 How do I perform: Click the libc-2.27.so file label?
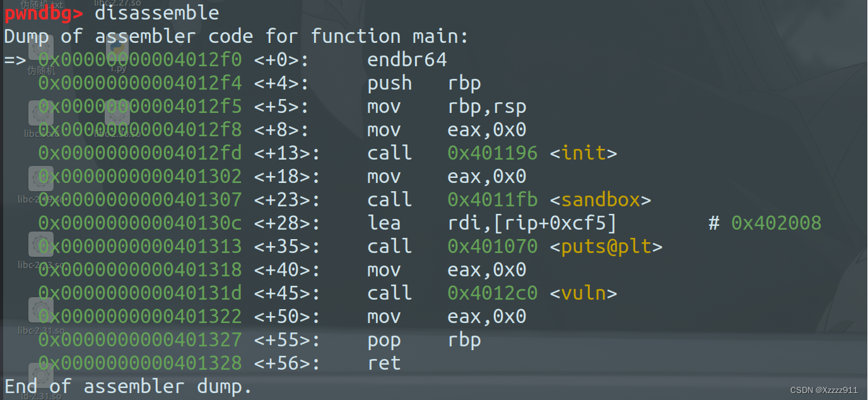click(x=117, y=3)
